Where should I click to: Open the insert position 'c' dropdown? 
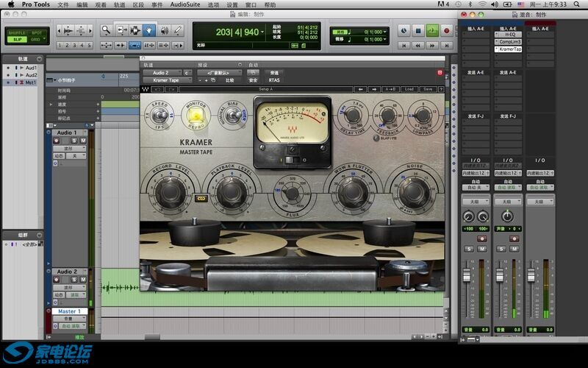tap(187, 72)
